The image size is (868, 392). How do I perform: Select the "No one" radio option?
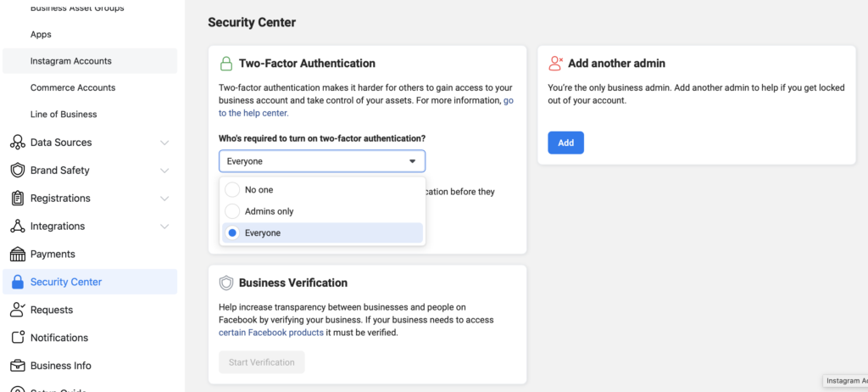[233, 190]
